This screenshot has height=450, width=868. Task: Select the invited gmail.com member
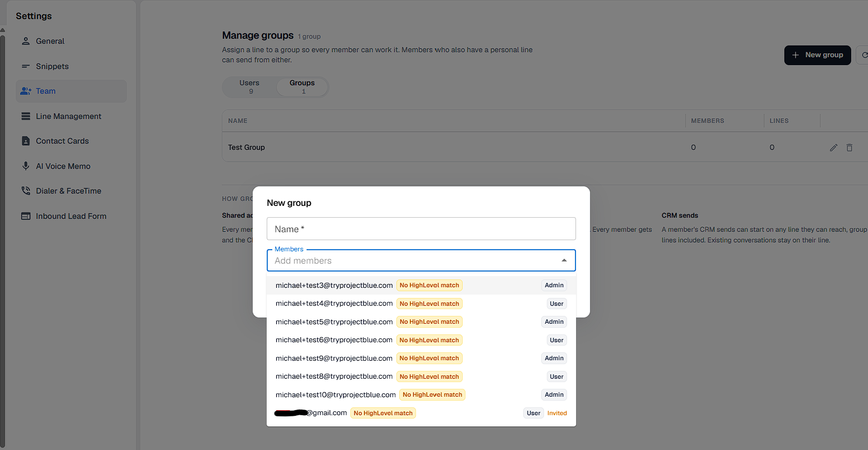click(421, 413)
